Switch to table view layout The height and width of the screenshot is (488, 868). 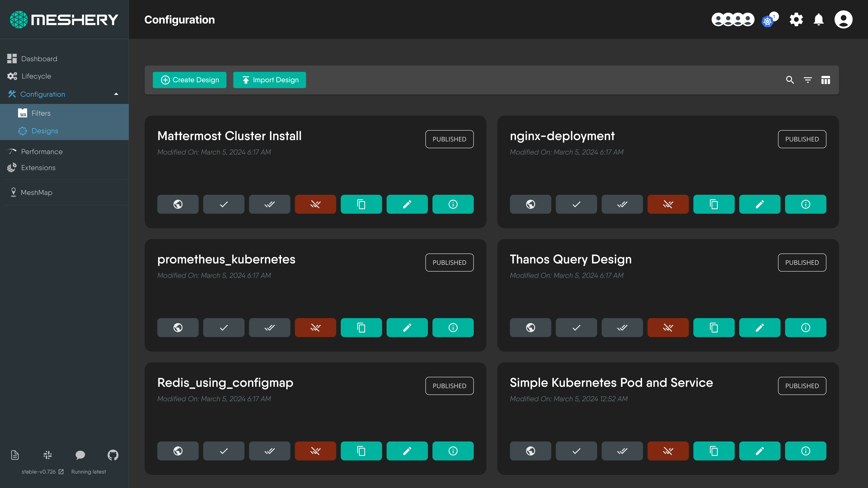click(x=826, y=80)
